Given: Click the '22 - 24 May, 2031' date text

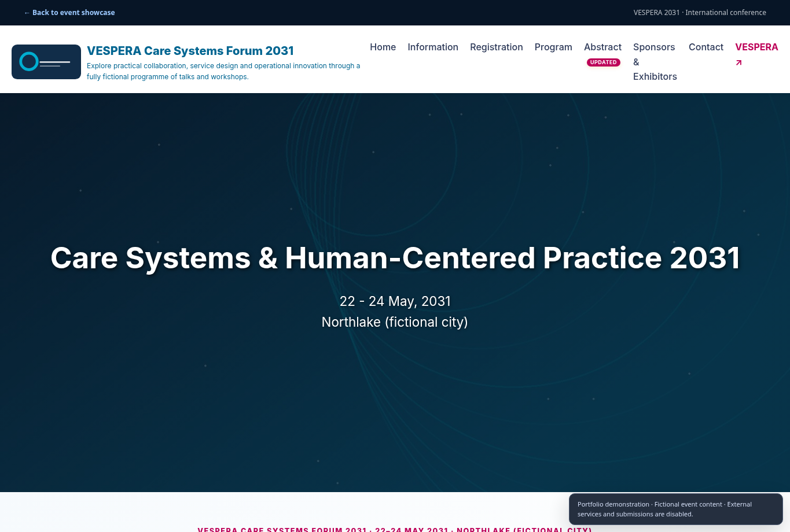Looking at the screenshot, I should [x=395, y=301].
